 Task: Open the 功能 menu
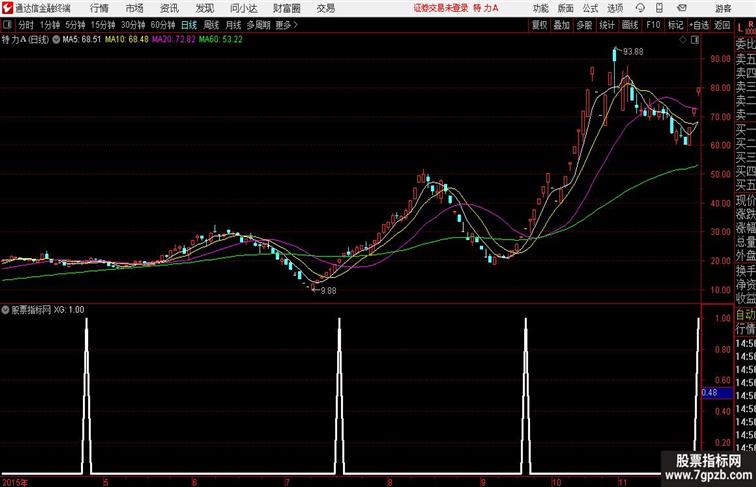pyautogui.click(x=540, y=8)
